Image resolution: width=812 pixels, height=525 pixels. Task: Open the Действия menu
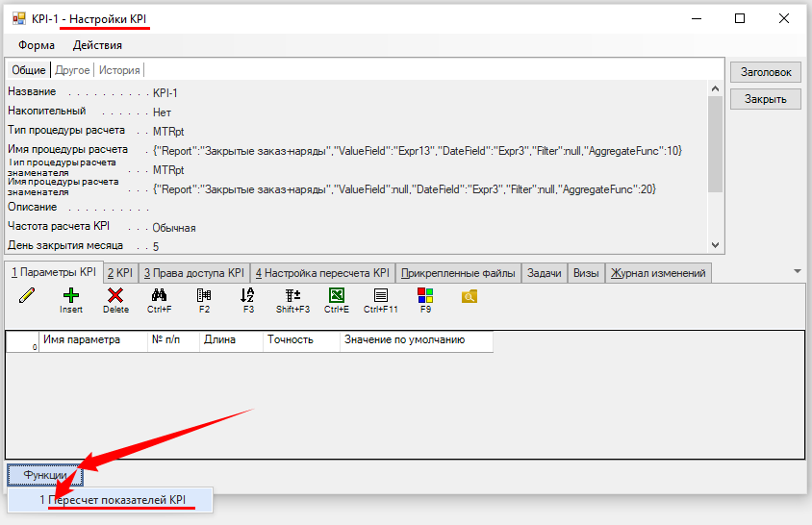(97, 45)
